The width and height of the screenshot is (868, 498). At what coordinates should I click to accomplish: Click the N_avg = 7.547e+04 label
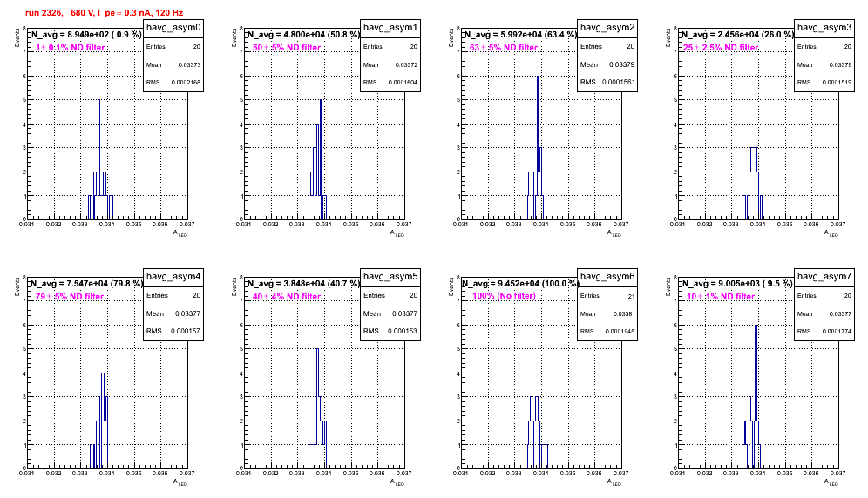(x=85, y=284)
